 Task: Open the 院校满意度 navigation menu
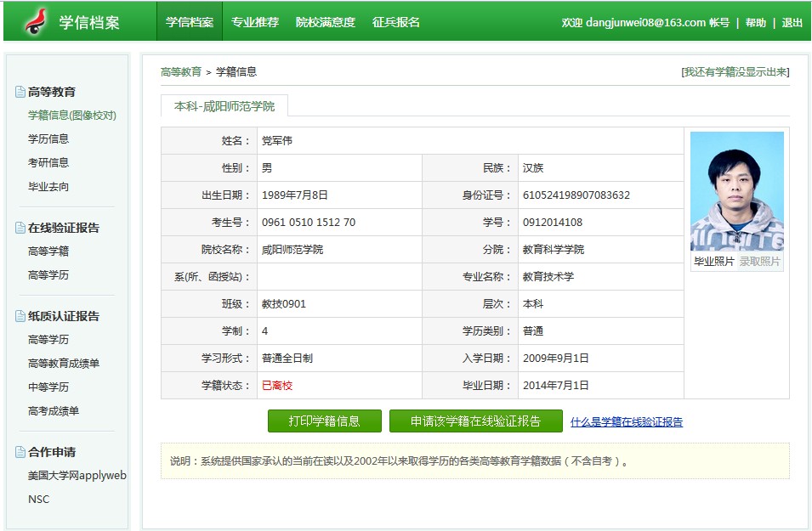[326, 22]
